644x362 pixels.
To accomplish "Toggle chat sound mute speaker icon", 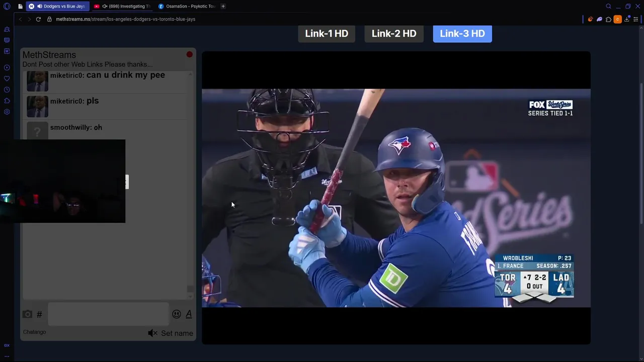I will click(x=152, y=333).
